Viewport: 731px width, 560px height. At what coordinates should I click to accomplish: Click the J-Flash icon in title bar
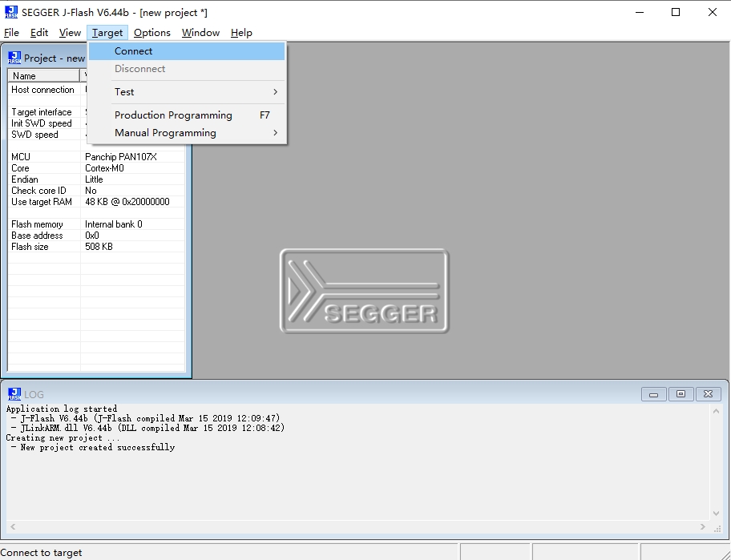10,12
